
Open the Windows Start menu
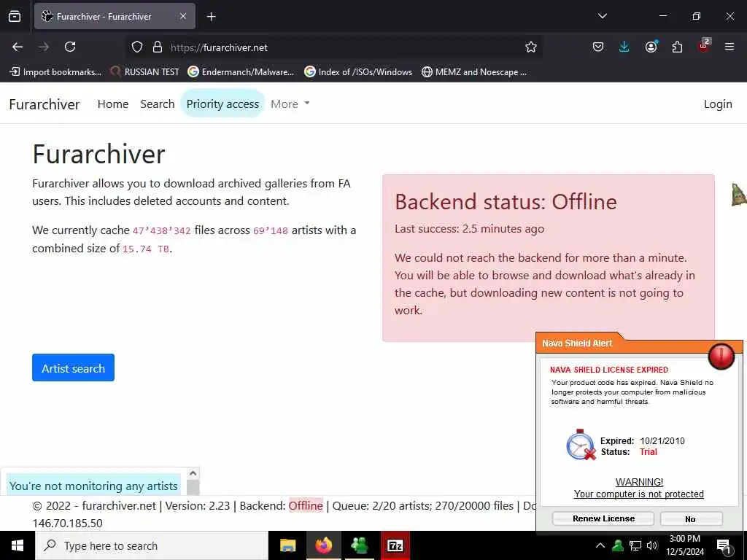[18, 545]
